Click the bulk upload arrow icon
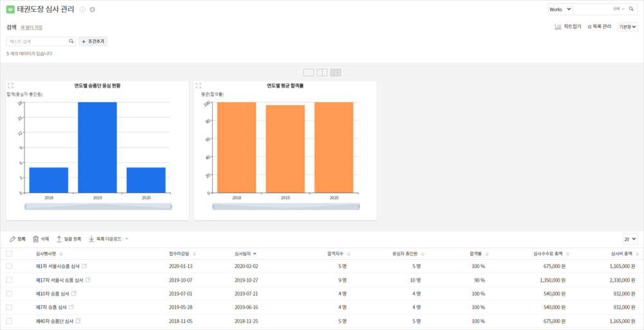Screen dimensions: 644x330 point(59,238)
